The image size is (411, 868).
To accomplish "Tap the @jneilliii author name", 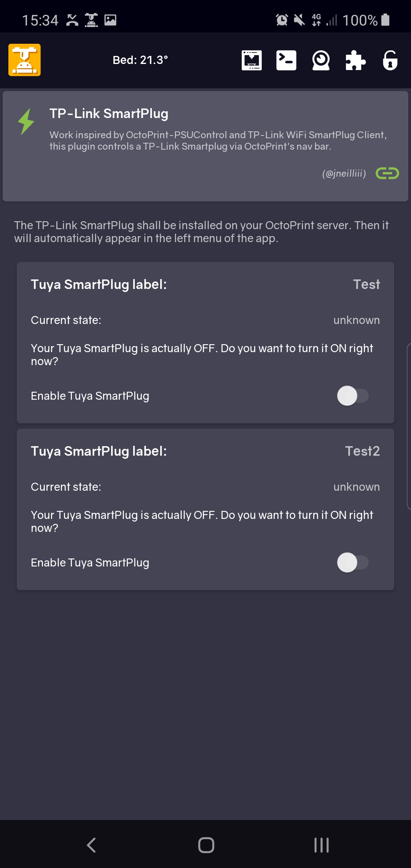I will click(x=344, y=174).
